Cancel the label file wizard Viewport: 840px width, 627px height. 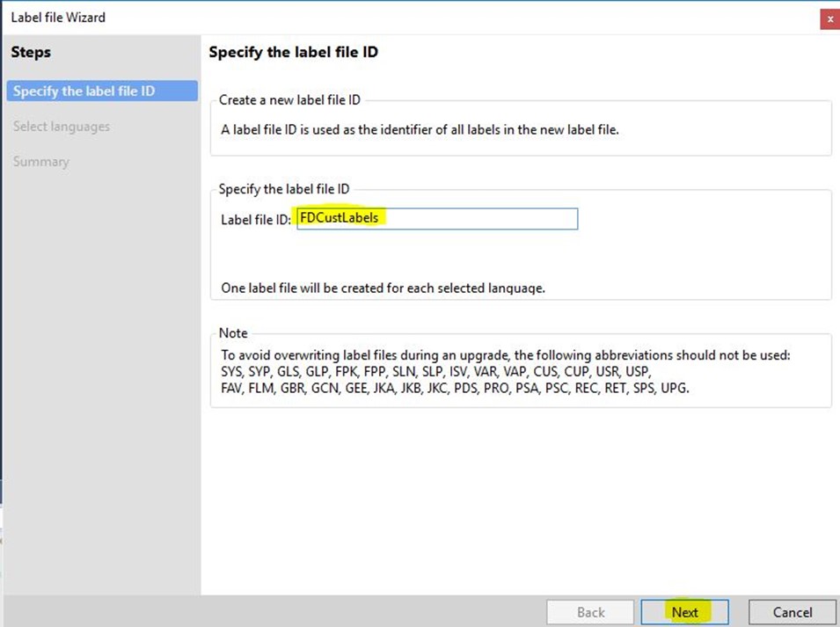point(792,612)
